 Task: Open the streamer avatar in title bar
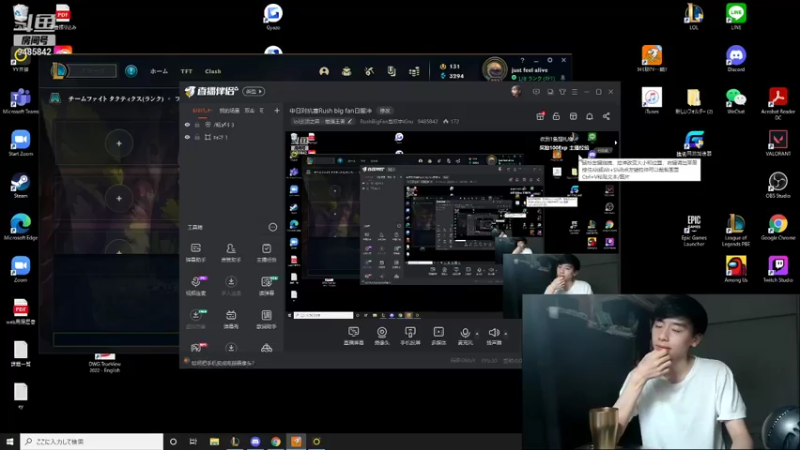[x=516, y=91]
